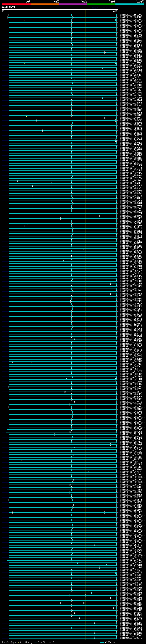146x644 pixels.
Task: Select the UniRef100_Q6UA12 label
Action: 131,65
